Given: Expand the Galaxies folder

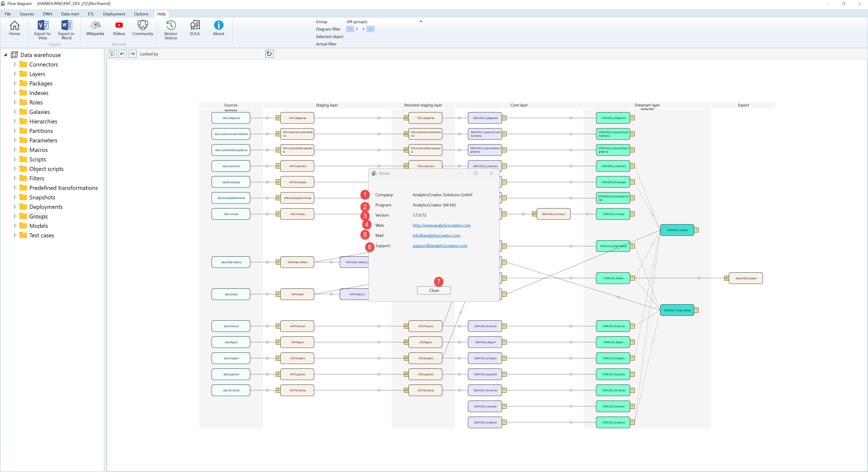Looking at the screenshot, I should coord(15,112).
